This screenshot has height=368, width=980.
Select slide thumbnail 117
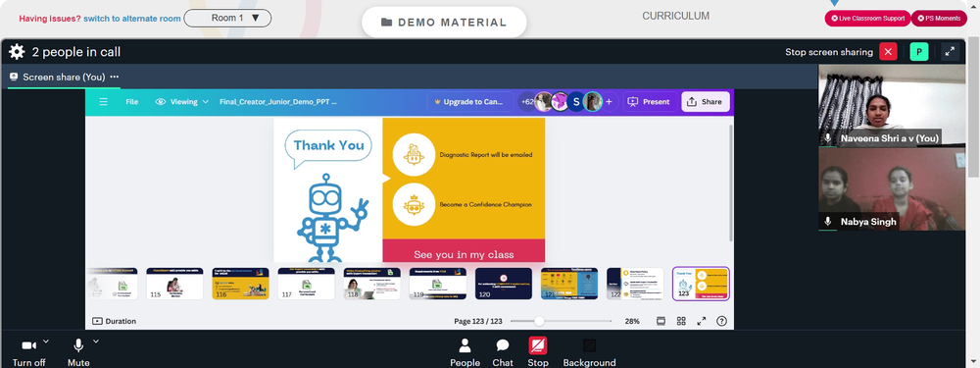(306, 284)
